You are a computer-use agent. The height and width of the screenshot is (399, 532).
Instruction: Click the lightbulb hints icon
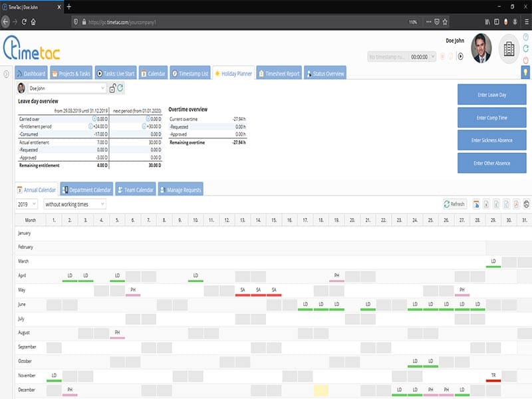coord(525,73)
